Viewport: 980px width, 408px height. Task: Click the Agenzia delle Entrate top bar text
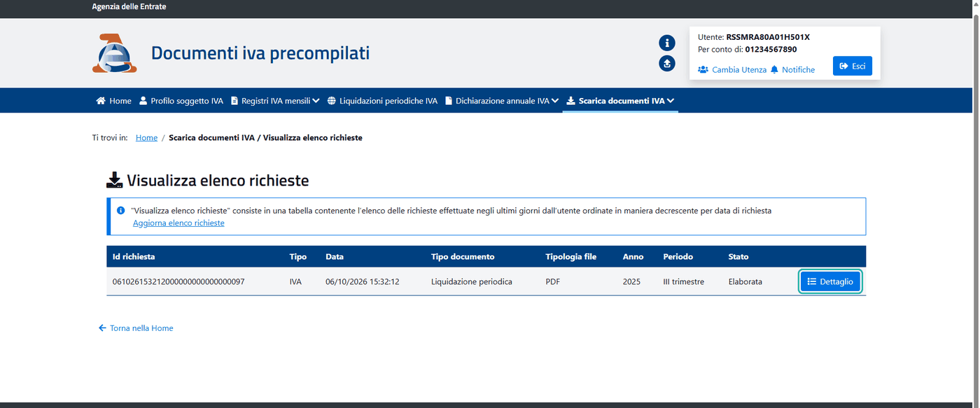[129, 6]
